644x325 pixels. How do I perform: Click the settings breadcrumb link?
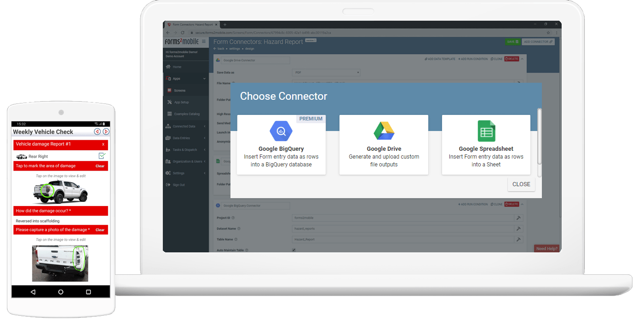(234, 48)
